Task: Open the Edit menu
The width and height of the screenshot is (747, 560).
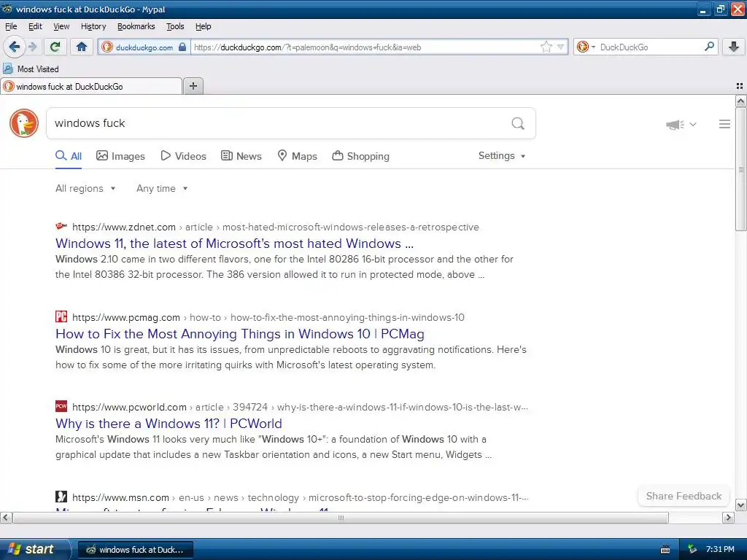Action: coord(35,26)
